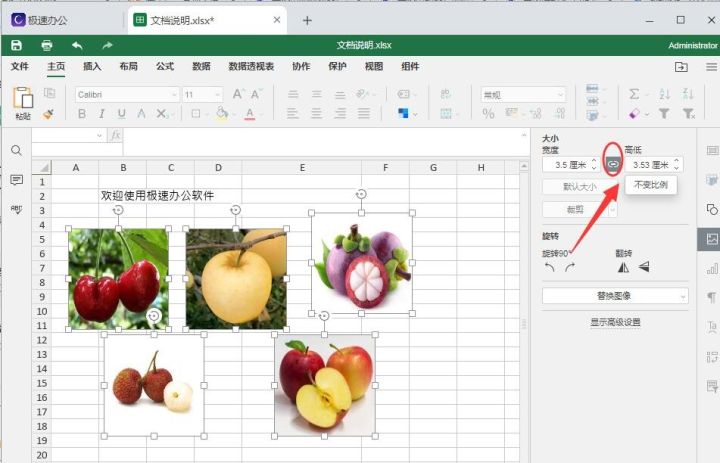
Task: Switch to the 数据 ribbon tab
Action: pyautogui.click(x=201, y=67)
